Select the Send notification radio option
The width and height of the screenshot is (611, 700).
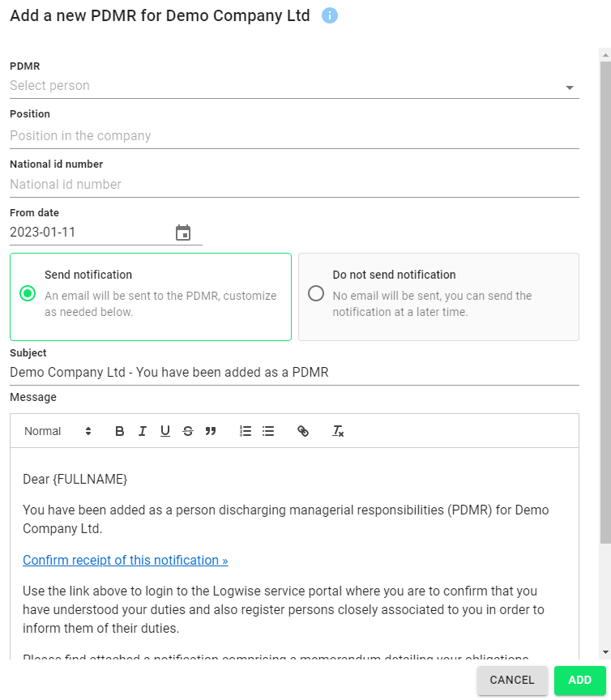tap(28, 293)
